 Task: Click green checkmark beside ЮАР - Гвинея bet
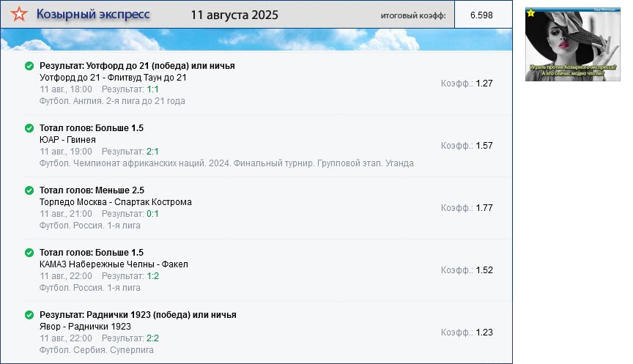pos(29,128)
